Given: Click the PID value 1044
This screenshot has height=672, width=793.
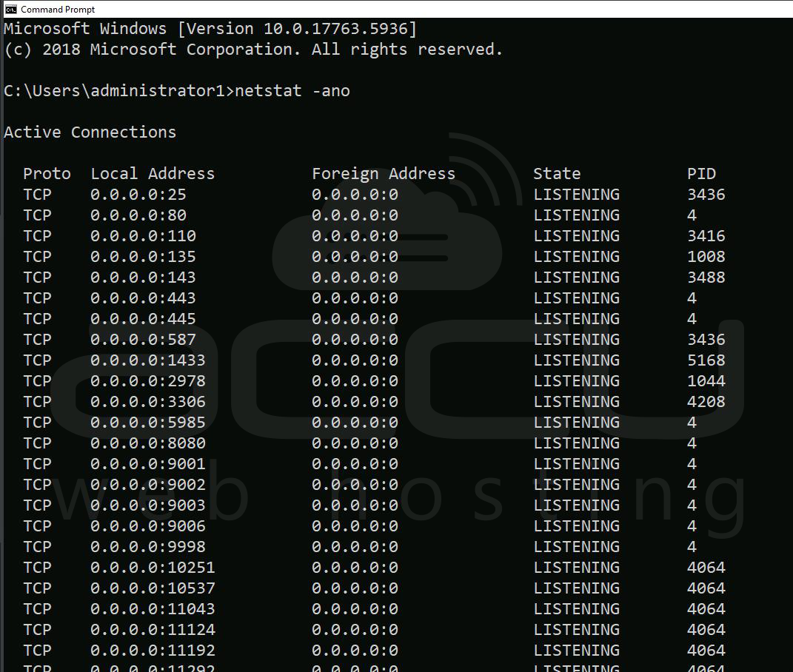Looking at the screenshot, I should (x=706, y=381).
